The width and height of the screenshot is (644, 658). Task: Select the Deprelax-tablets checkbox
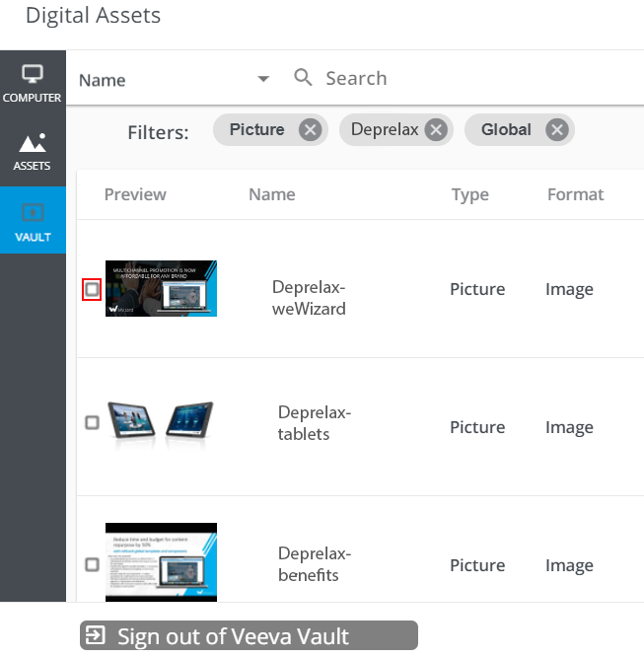click(92, 422)
